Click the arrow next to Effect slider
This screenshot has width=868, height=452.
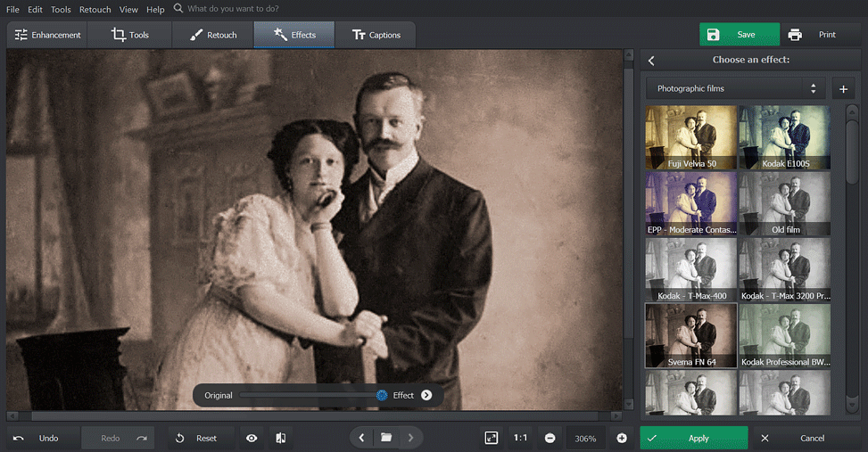pos(426,395)
